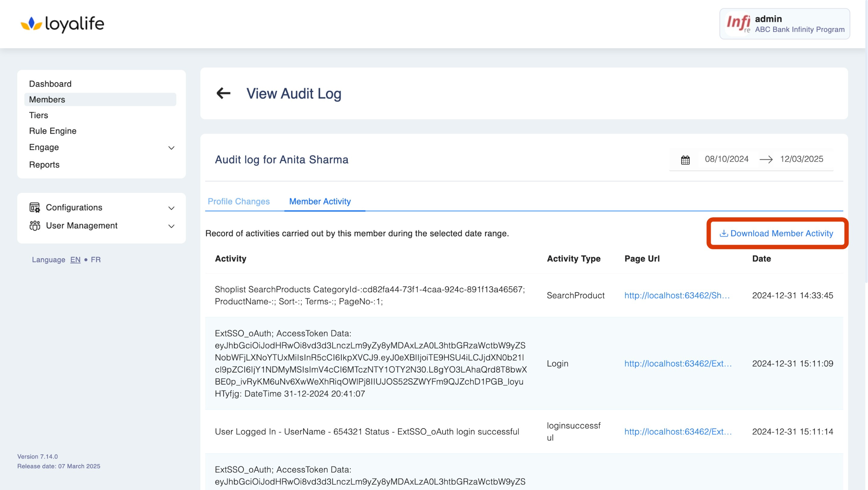Click the arrow between date fields
The image size is (868, 490).
(766, 159)
